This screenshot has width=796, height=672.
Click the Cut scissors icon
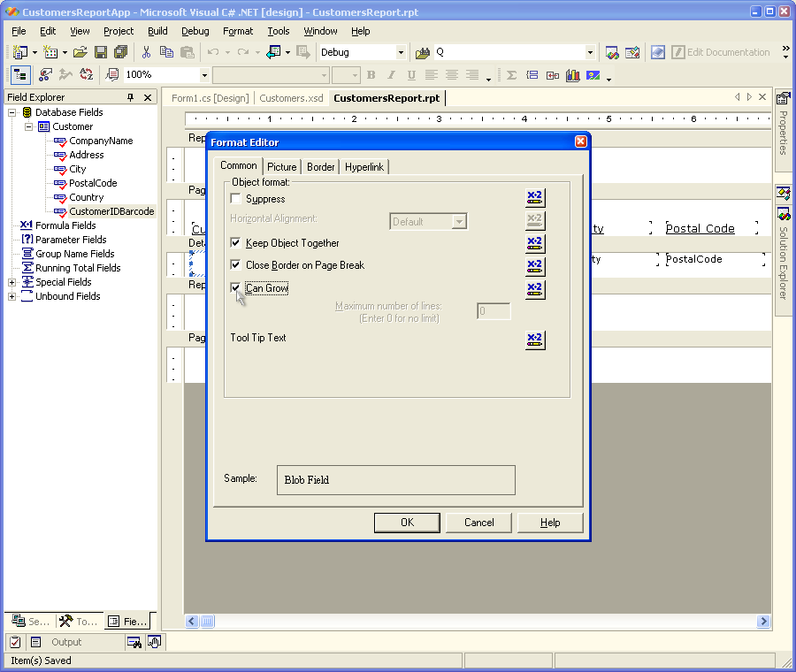coord(147,52)
